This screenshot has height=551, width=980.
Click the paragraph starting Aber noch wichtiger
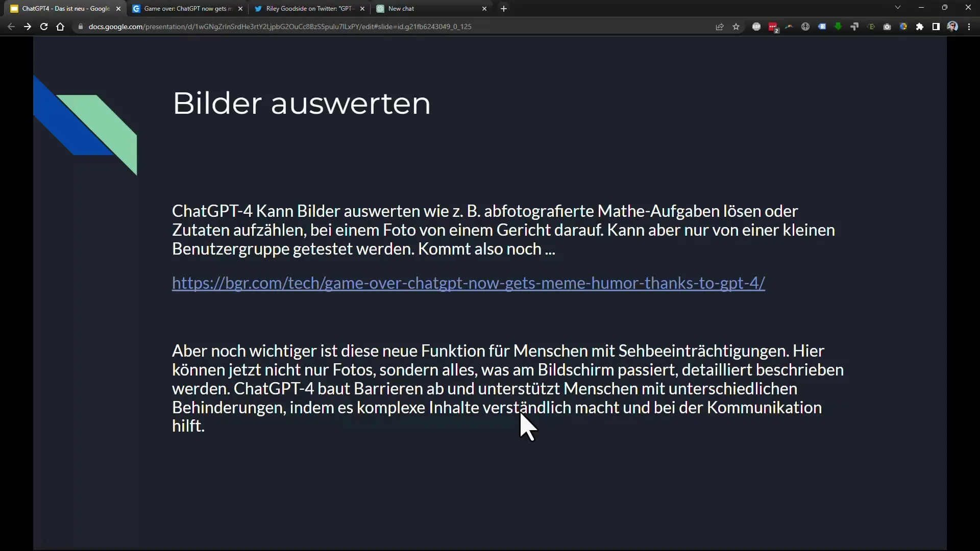pyautogui.click(x=507, y=388)
